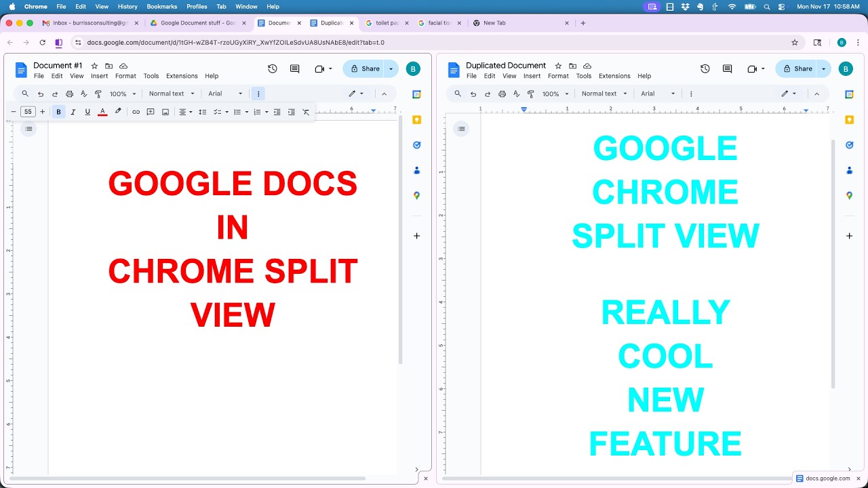Star the Duplicated Document

pos(558,66)
